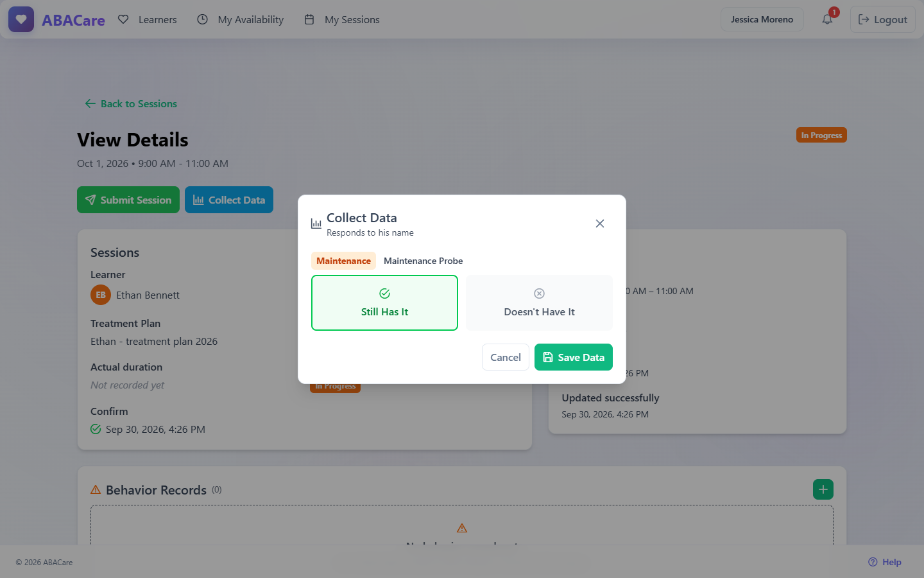Select the Doesn't Have It option
This screenshot has width=924, height=578.
(539, 302)
